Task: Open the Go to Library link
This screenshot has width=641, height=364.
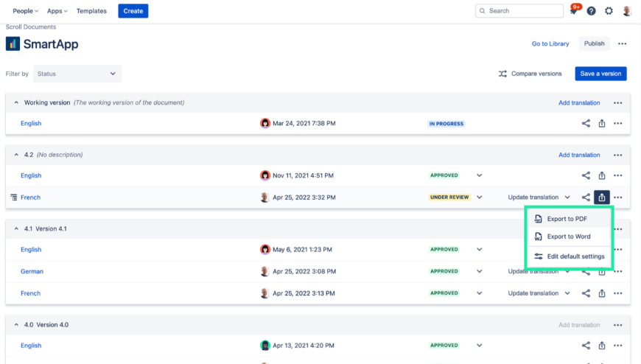Action: (550, 43)
